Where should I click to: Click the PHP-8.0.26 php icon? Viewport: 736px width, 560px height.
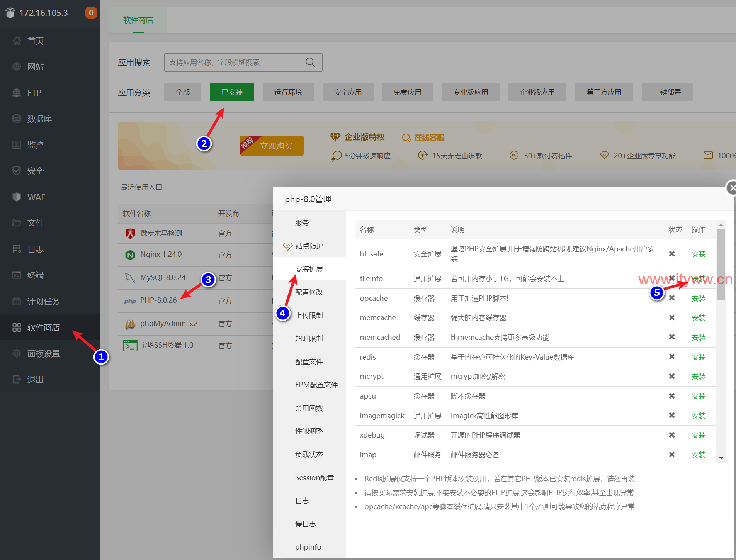click(x=130, y=301)
